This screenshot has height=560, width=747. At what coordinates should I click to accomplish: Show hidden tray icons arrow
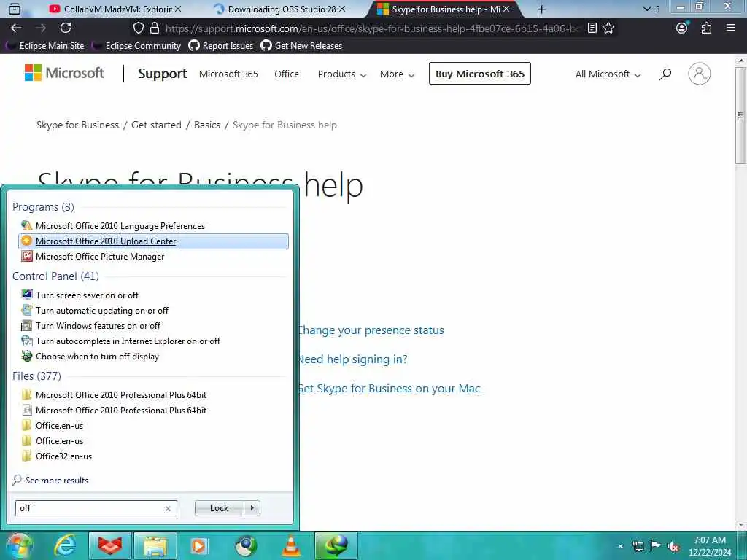(620, 546)
